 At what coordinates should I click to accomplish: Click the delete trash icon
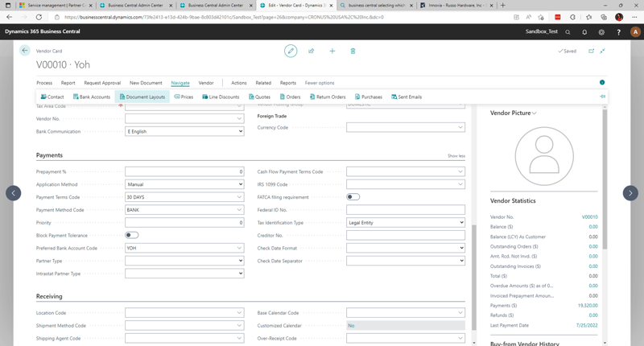pos(353,51)
